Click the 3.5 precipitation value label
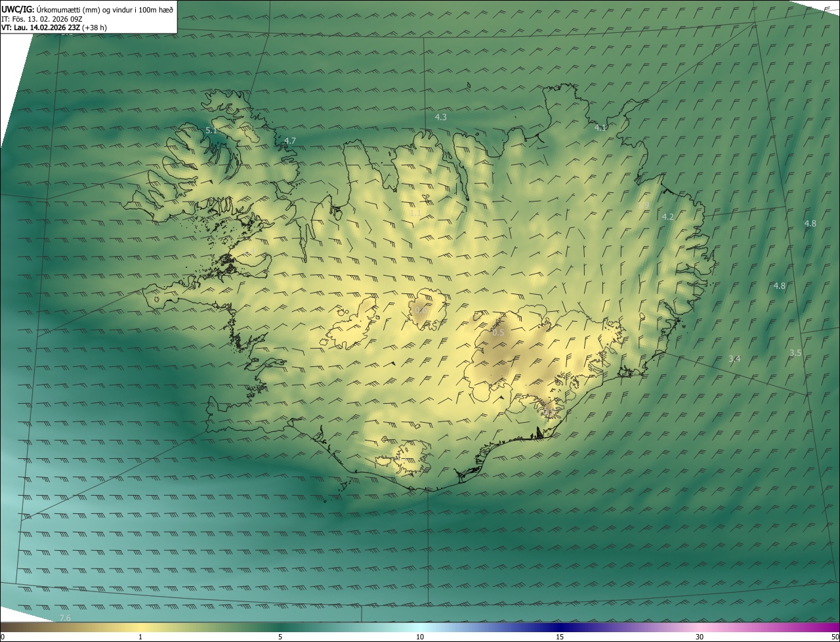 [795, 353]
